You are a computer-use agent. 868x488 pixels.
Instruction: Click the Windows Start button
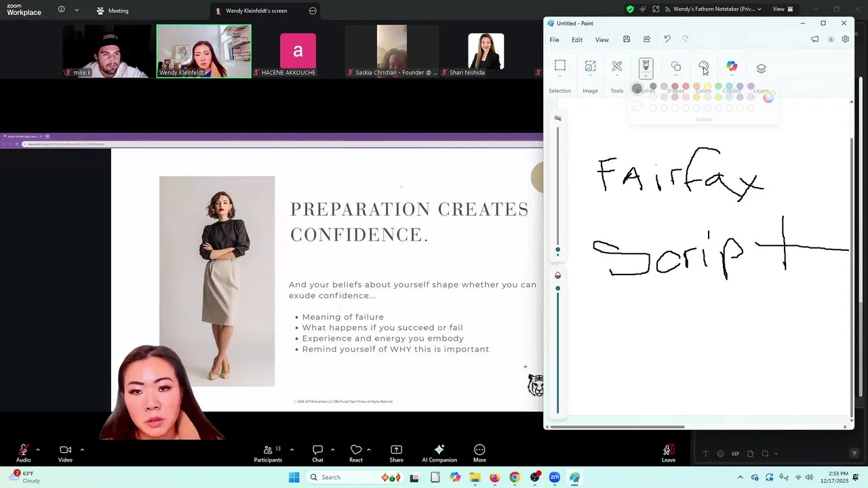click(x=294, y=477)
